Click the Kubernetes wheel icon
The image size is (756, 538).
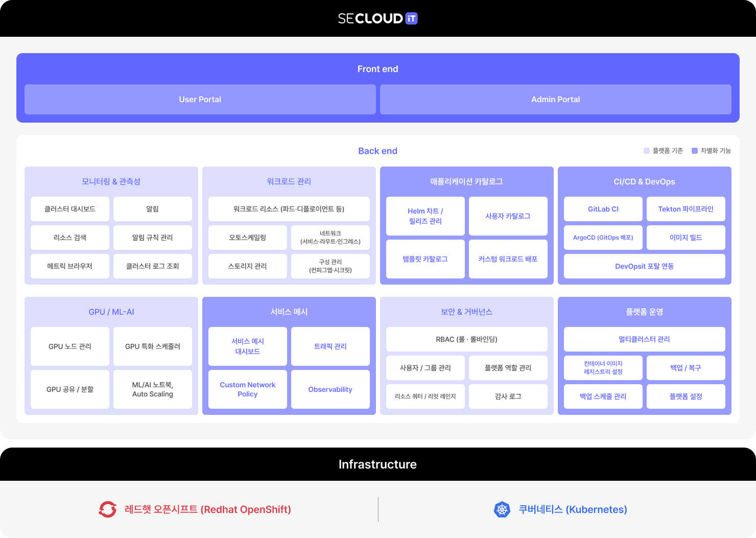[502, 509]
